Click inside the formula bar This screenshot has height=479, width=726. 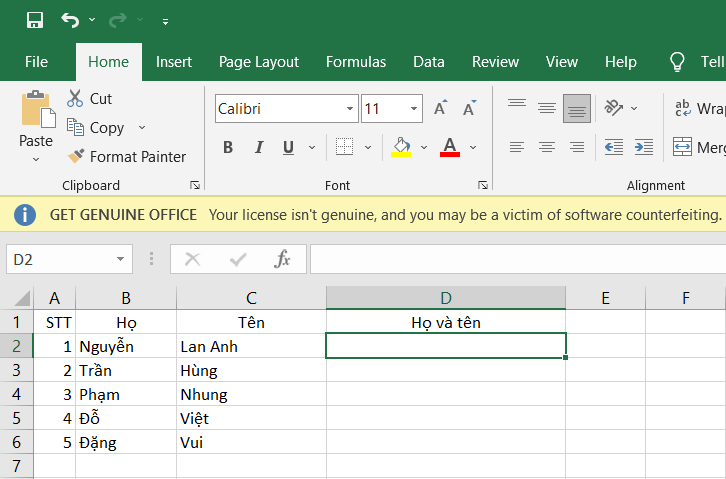point(518,259)
